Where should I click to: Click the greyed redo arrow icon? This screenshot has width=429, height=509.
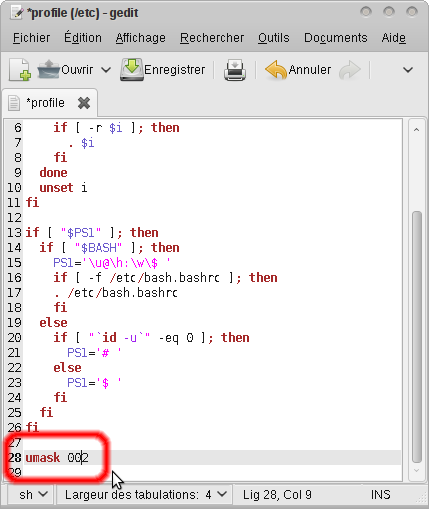(350, 70)
